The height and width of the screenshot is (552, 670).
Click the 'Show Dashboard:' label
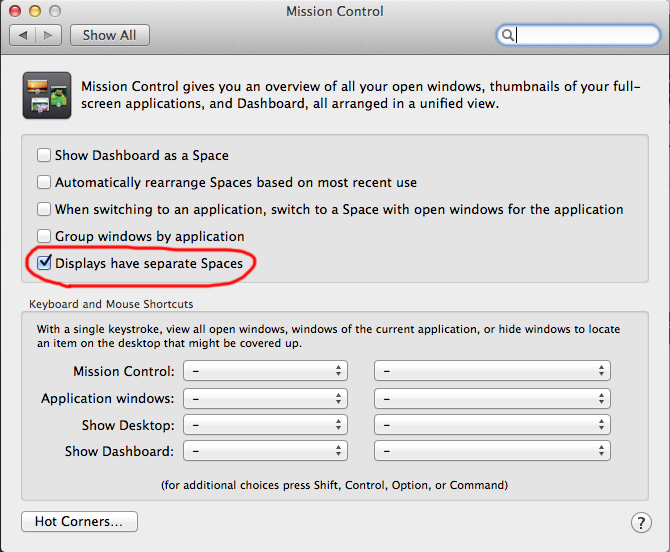119,451
